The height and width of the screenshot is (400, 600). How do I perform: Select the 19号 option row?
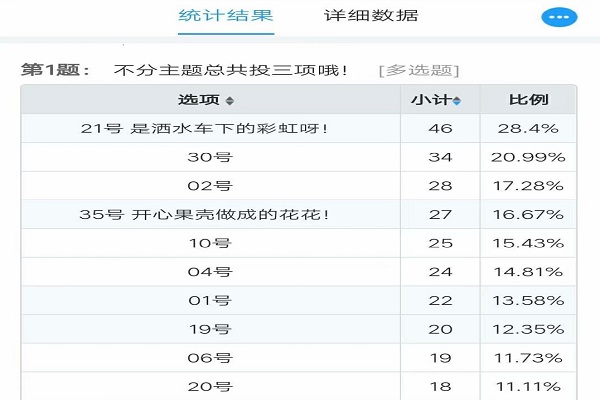click(298, 329)
